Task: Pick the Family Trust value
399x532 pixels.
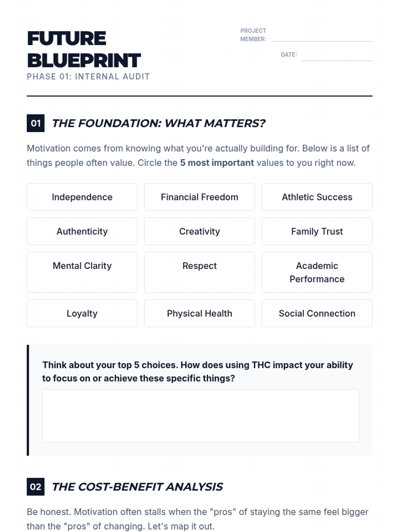Action: [317, 231]
